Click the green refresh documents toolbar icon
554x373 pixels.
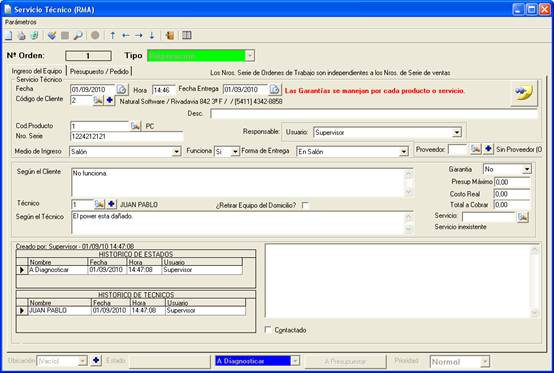point(34,35)
